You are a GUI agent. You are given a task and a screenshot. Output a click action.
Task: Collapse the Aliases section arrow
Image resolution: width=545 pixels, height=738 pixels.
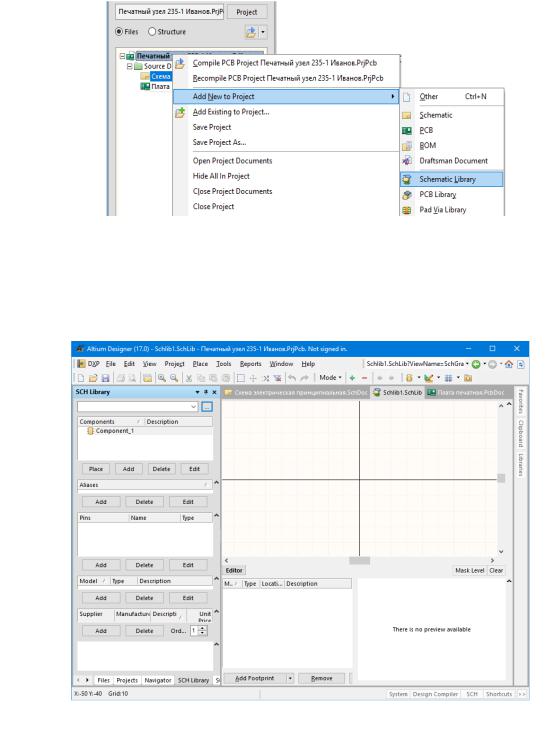[216, 483]
